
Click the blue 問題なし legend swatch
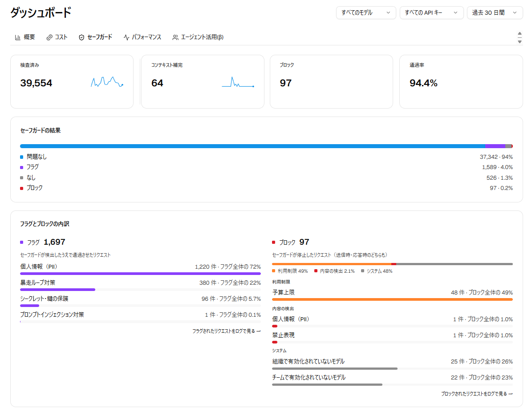pos(22,157)
